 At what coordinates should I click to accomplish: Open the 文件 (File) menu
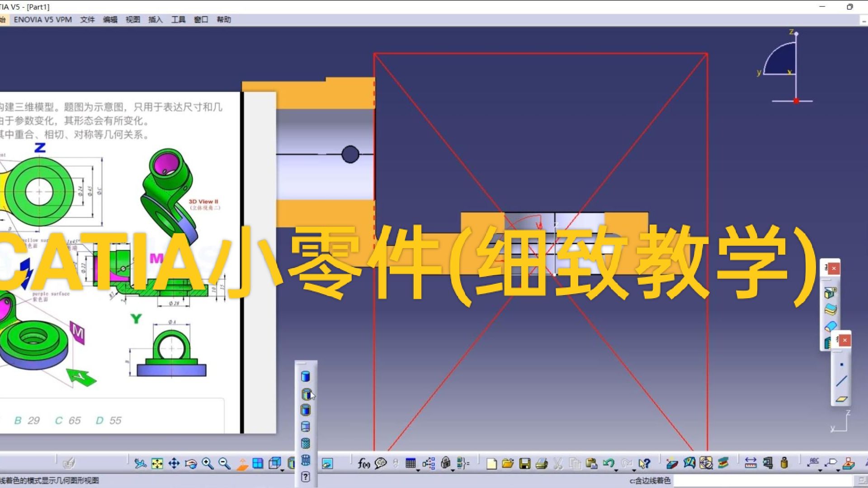pos(87,19)
